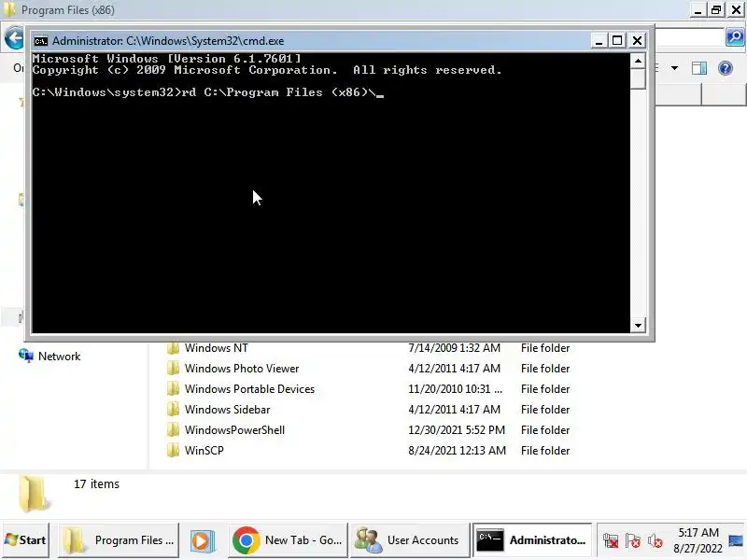Screen dimensions: 747x560
Task: Maximize the cmd.exe window
Action: click(x=617, y=41)
